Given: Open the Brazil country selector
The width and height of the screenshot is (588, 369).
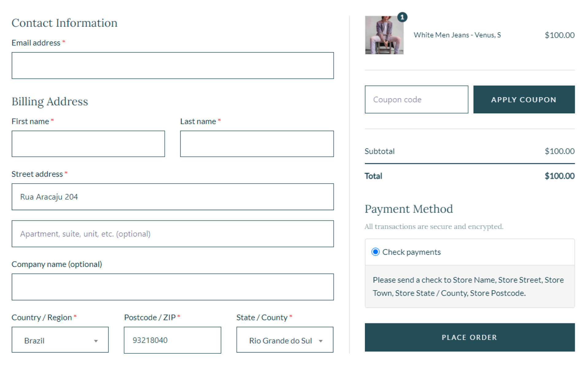Looking at the screenshot, I should click(60, 340).
